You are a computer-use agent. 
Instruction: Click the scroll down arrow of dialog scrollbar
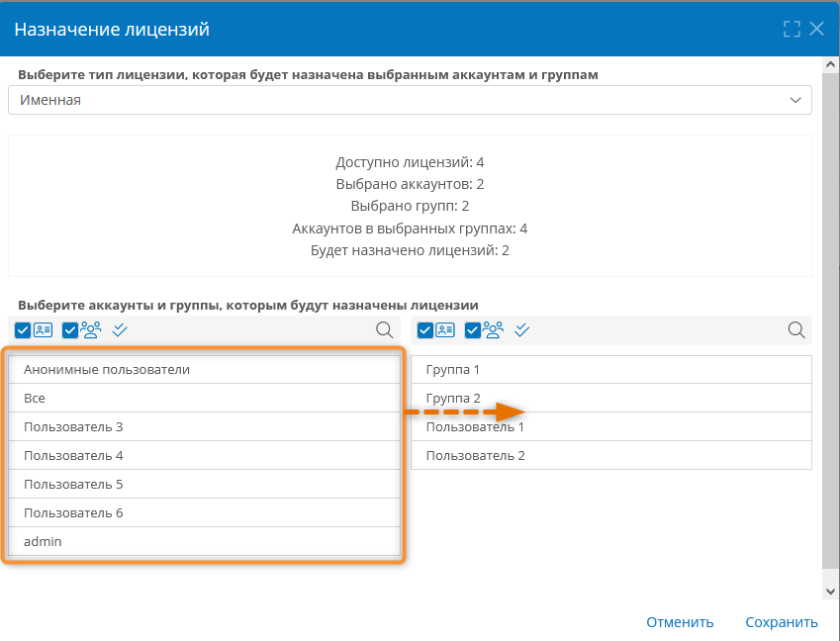[x=830, y=592]
